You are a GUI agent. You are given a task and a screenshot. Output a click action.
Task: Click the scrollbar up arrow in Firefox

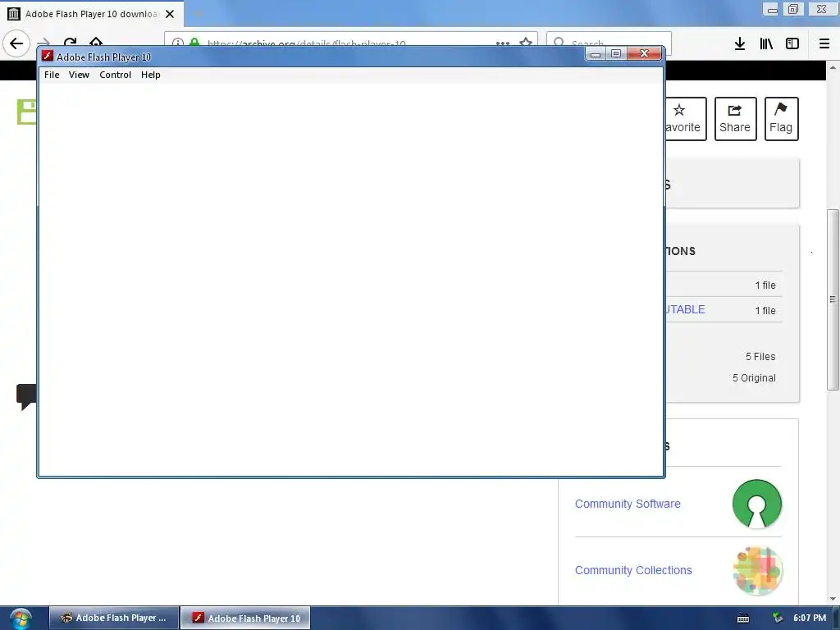[x=833, y=68]
